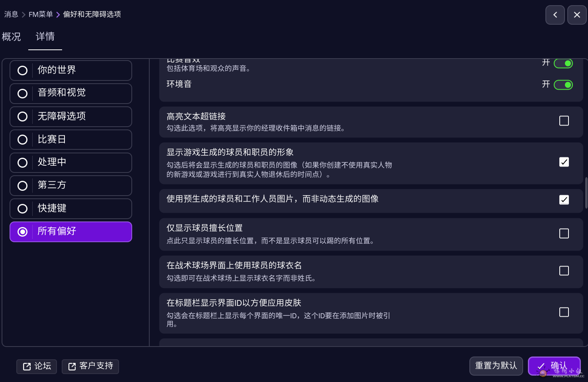Disable the 环境音 ambient sound toggle
Screen dimensions: 588x382
tap(563, 84)
